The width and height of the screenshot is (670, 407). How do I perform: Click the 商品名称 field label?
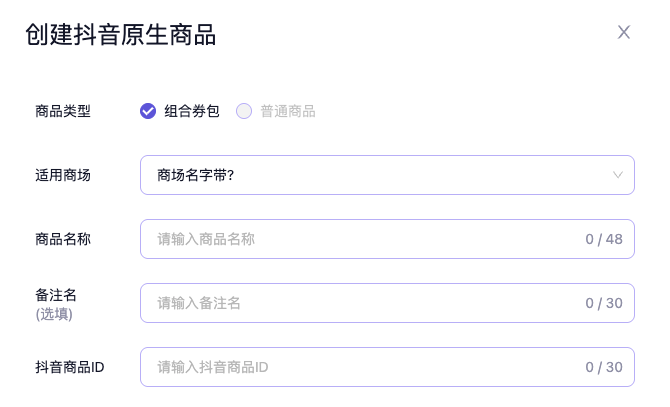pyautogui.click(x=63, y=239)
